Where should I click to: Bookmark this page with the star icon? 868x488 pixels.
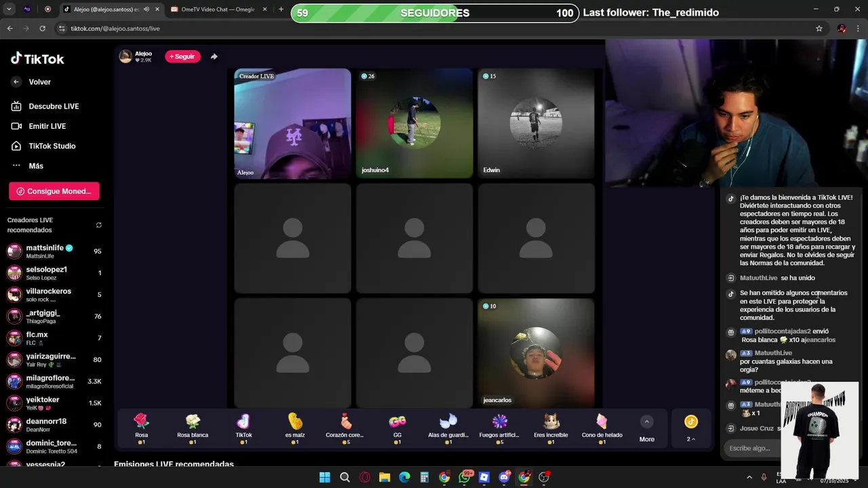[819, 28]
